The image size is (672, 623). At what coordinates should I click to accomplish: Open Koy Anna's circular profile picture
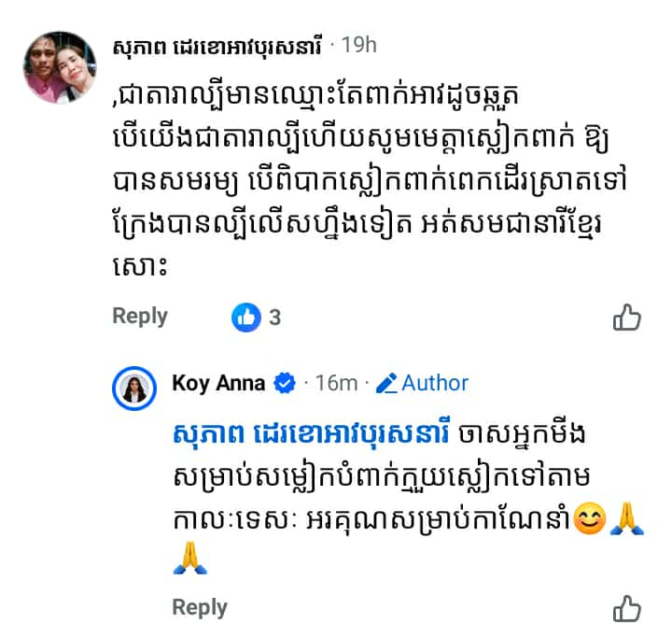(135, 389)
